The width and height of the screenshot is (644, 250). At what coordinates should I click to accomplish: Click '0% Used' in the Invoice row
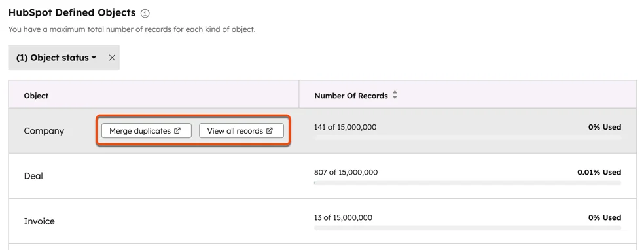click(605, 217)
